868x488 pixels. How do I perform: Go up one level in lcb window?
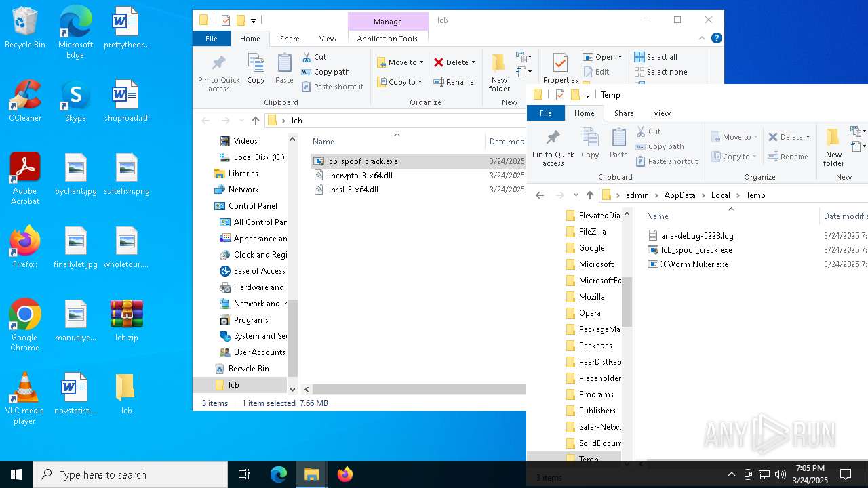(x=255, y=121)
